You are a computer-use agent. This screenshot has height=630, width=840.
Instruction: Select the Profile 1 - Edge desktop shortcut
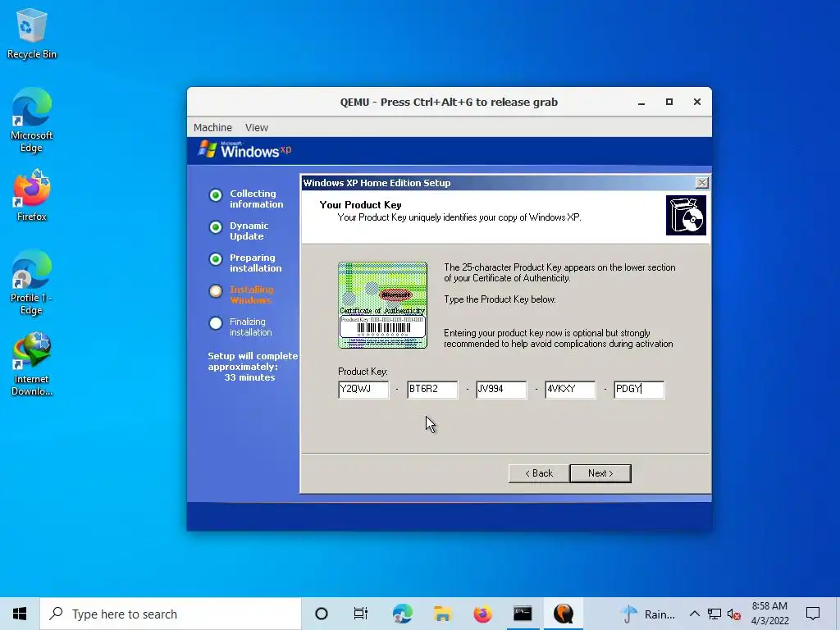tap(32, 283)
